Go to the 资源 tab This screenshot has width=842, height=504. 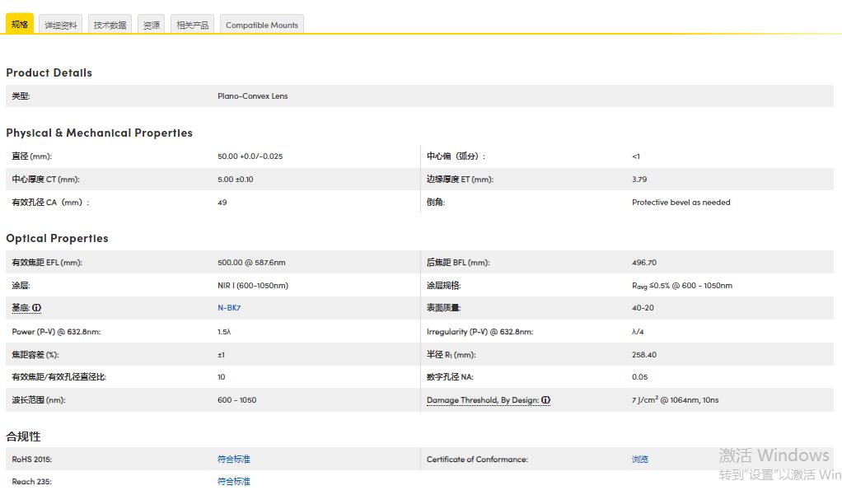click(152, 26)
